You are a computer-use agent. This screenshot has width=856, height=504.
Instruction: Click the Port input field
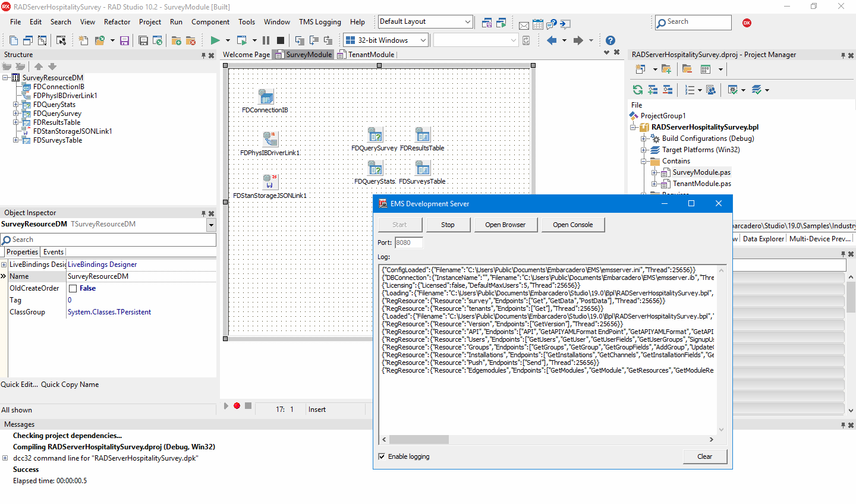click(409, 242)
